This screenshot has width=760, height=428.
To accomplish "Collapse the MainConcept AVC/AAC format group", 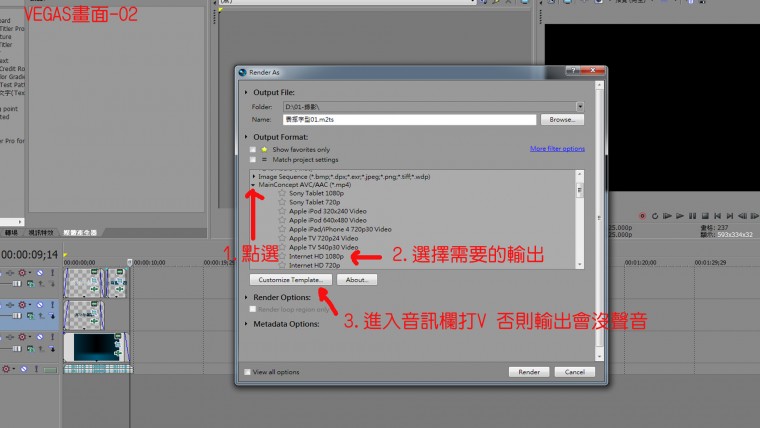I will [x=254, y=185].
